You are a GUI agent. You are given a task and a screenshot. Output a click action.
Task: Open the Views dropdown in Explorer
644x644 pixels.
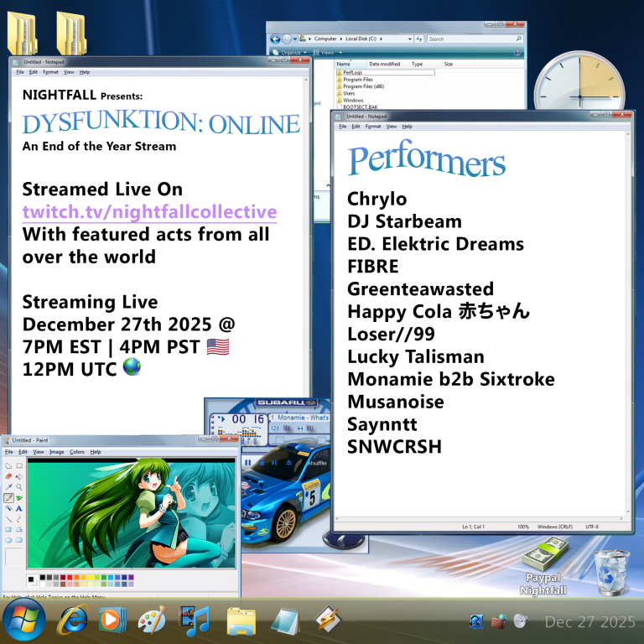click(327, 53)
